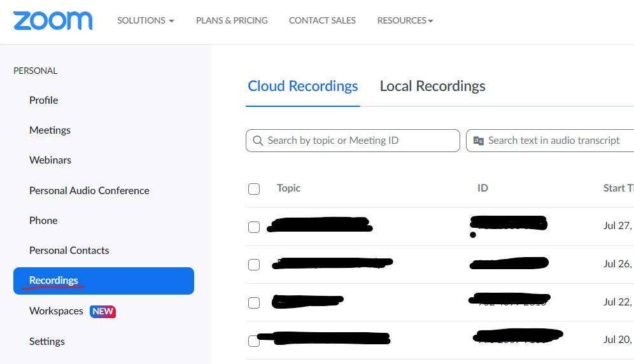The width and height of the screenshot is (634, 364).
Task: Focus the Search by topic or Meeting ID field
Action: [x=353, y=141]
